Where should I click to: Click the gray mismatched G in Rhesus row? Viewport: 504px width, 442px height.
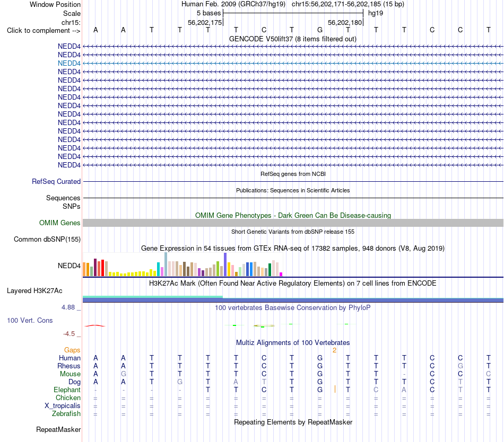[460, 366]
